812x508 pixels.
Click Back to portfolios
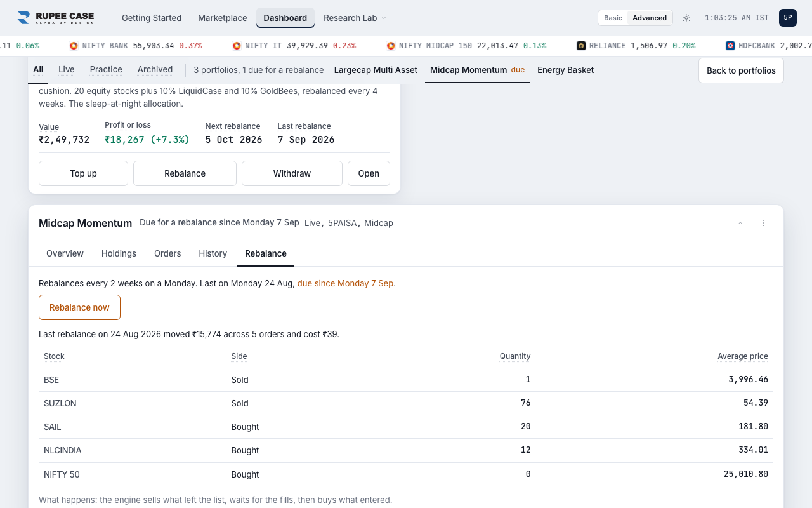coord(741,70)
